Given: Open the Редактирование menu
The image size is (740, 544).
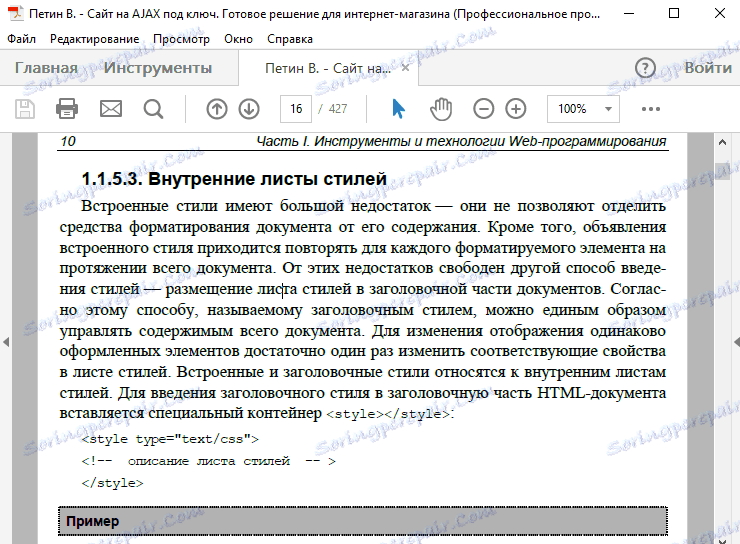Looking at the screenshot, I should [94, 39].
